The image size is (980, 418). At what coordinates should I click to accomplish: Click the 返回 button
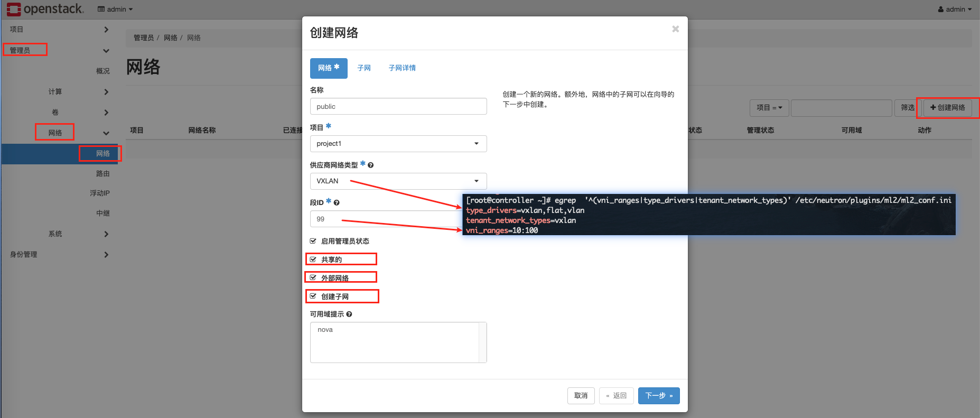[617, 396]
